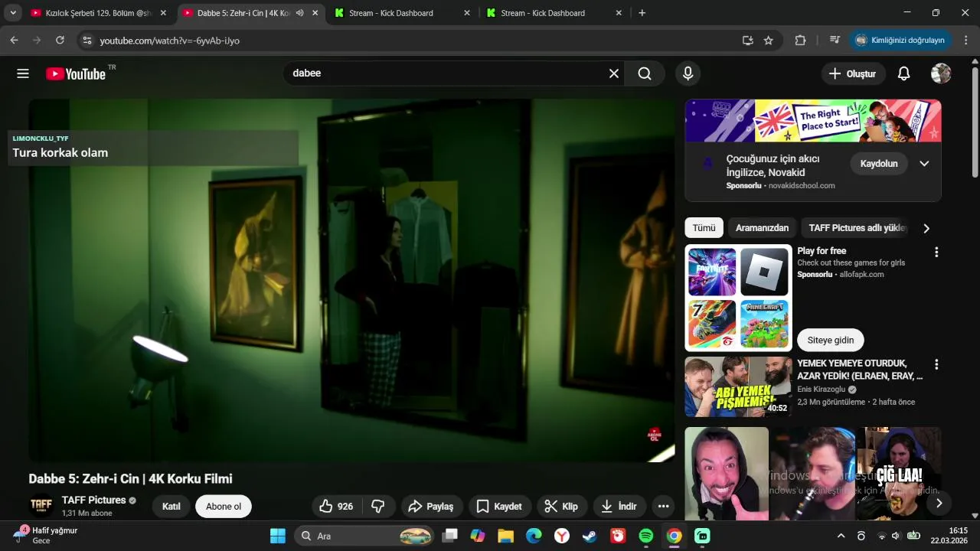Go back in browser history
This screenshot has height=551, width=980.
[14, 40]
